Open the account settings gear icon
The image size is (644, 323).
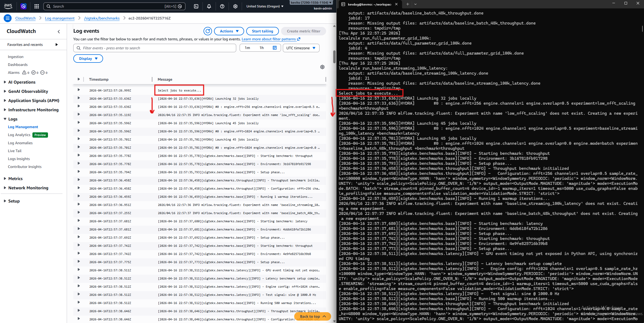[x=235, y=6]
